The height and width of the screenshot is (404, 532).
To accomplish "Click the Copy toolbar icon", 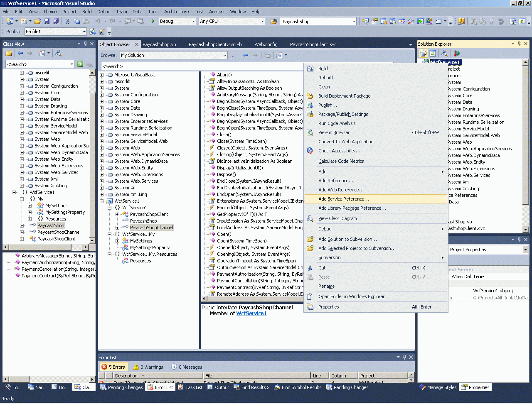I will [x=76, y=21].
